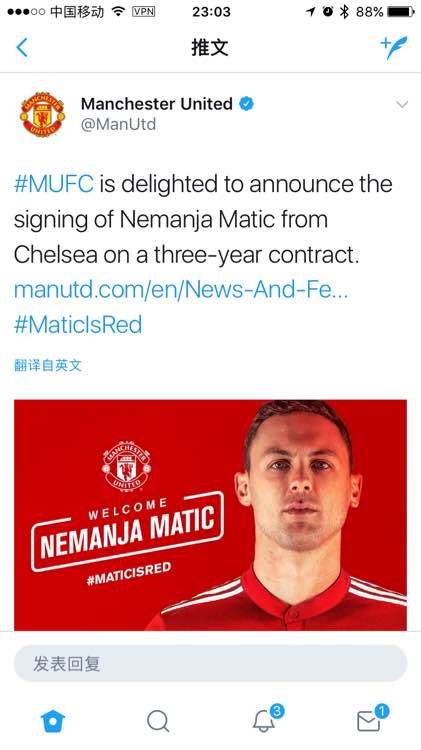Tap the @ManUtd handle
421x750 pixels.
click(118, 124)
